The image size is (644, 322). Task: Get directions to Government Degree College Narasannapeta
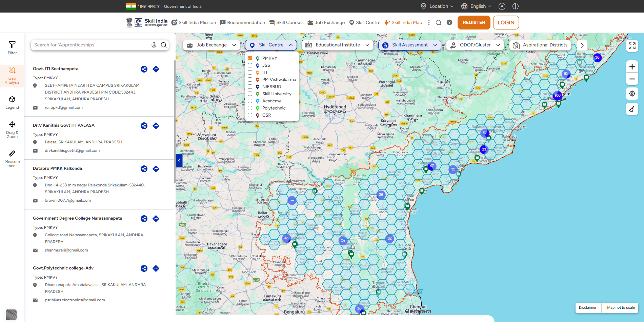coord(156,219)
